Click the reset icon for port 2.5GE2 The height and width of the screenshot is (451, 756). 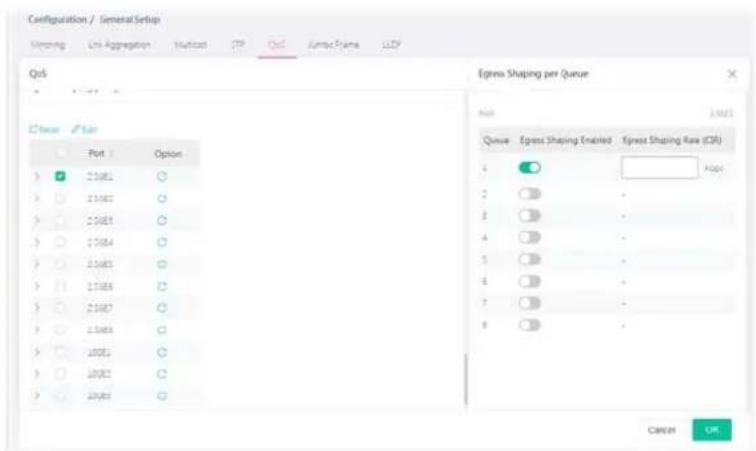pos(162,199)
